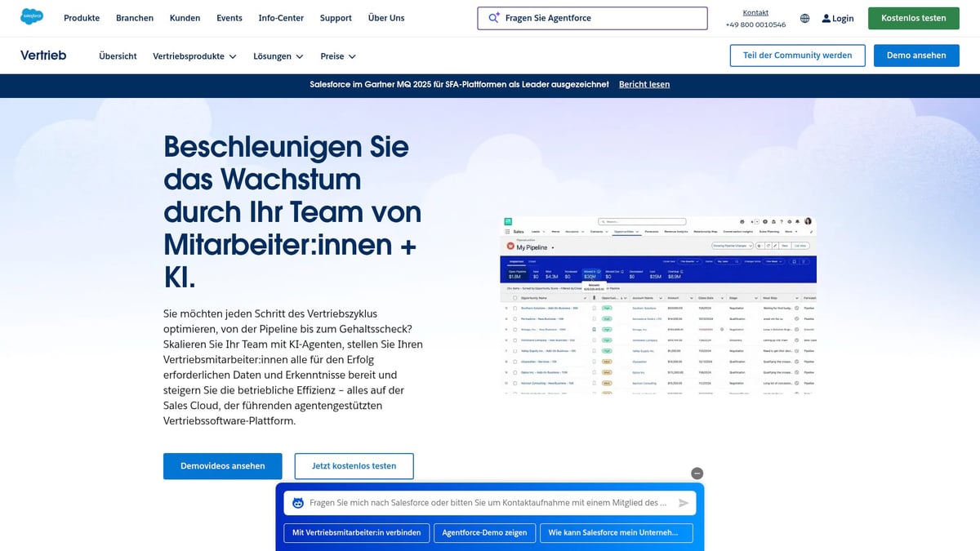Expand the Vertriebsprodukte dropdown
The width and height of the screenshot is (980, 551).
pyautogui.click(x=232, y=56)
